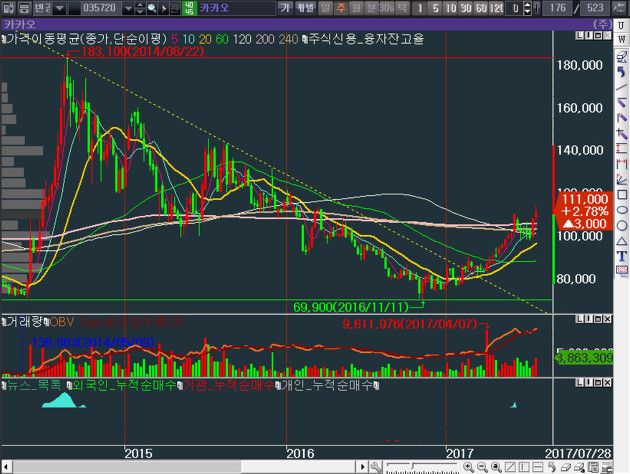Image resolution: width=630 pixels, height=474 pixels.
Task: Toggle the 240 moving average line
Action: [288, 39]
